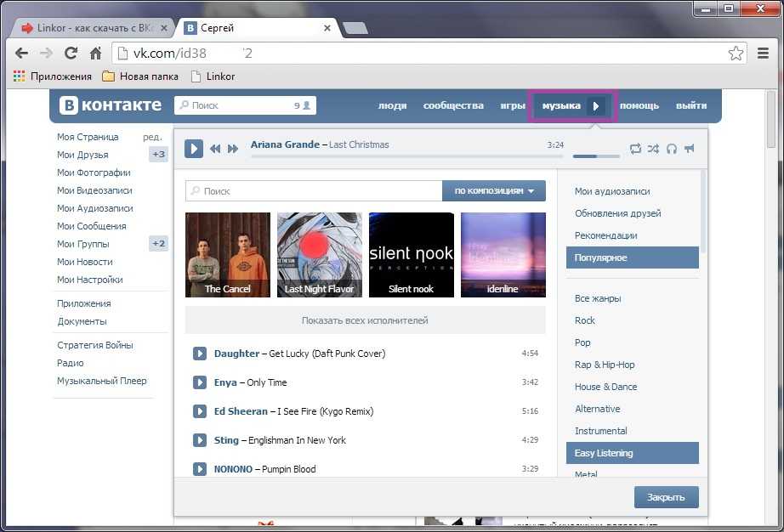Click the audio search field in the popup
This screenshot has width=784, height=532.
(x=314, y=191)
